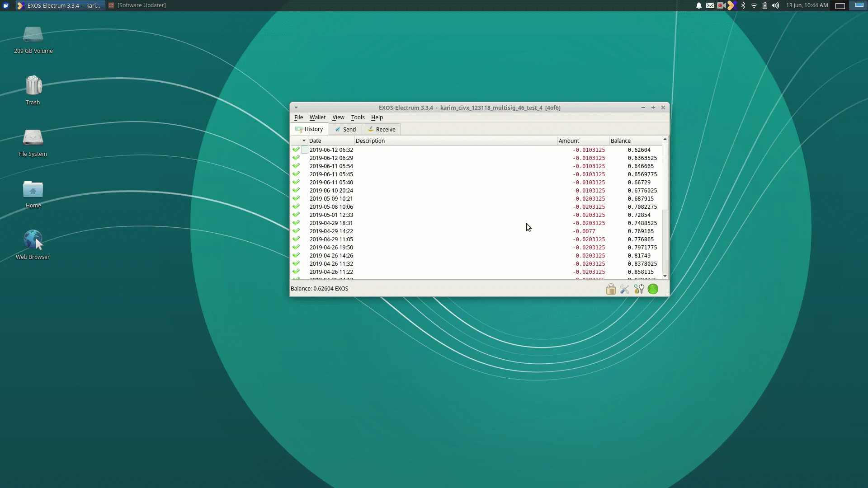This screenshot has height=488, width=868.
Task: Click the history list scrollbar thumb
Action: click(x=665, y=176)
